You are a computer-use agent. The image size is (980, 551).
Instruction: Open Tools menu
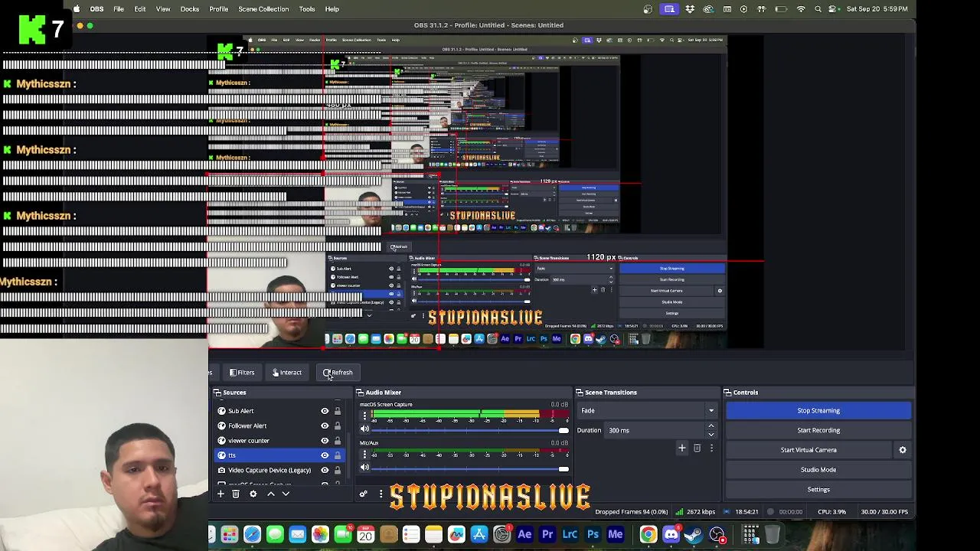pos(307,9)
